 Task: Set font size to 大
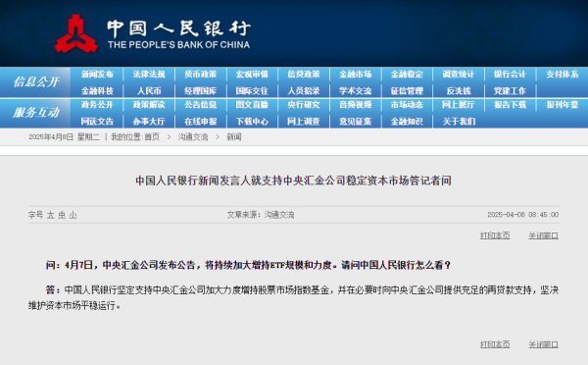click(x=51, y=215)
